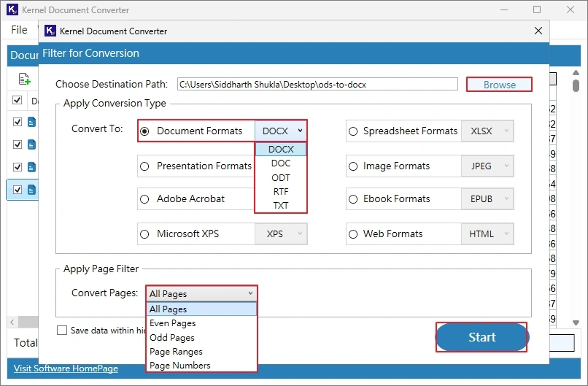Choose the Microsoft XPS radio option

coord(144,234)
